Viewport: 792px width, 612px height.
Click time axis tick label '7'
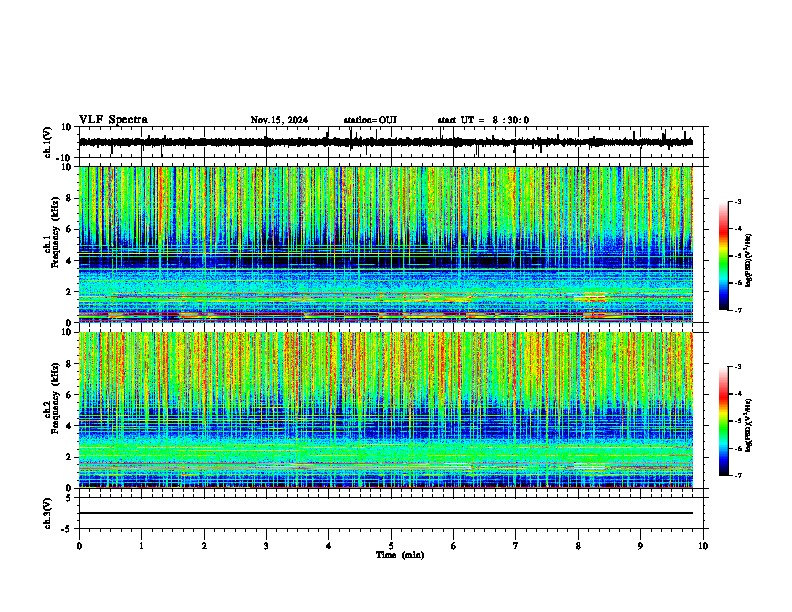(516, 546)
